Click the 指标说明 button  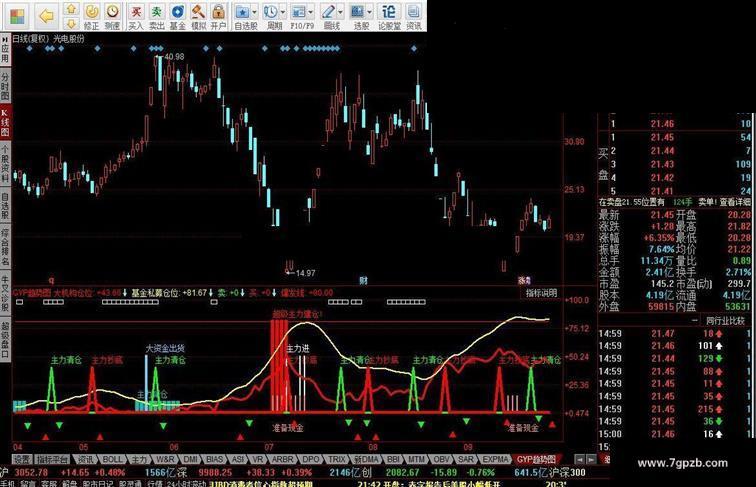(x=541, y=293)
